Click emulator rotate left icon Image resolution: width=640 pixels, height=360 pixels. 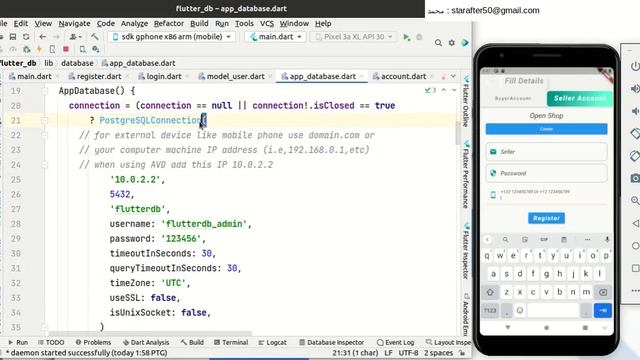635,133
